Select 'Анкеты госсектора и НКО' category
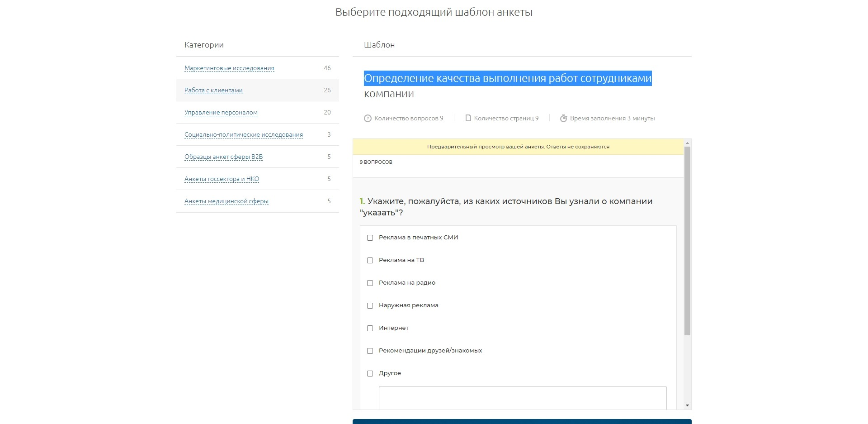The height and width of the screenshot is (424, 868). point(222,179)
